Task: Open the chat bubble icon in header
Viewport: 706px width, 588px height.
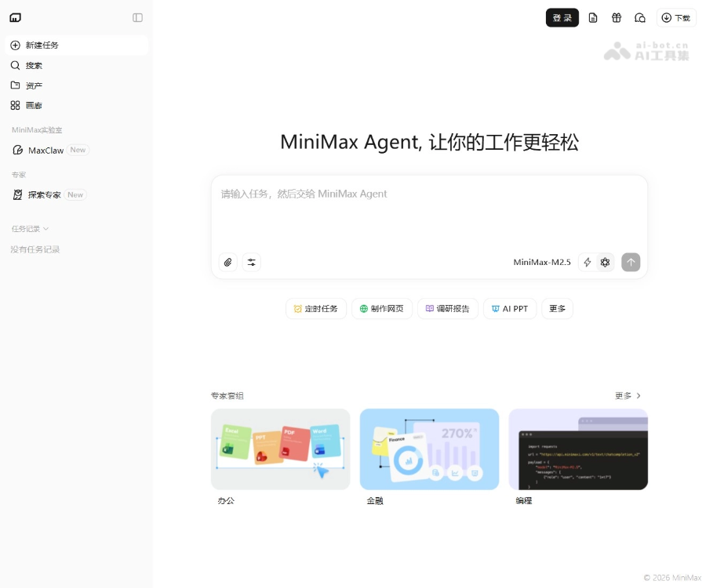Action: click(640, 17)
